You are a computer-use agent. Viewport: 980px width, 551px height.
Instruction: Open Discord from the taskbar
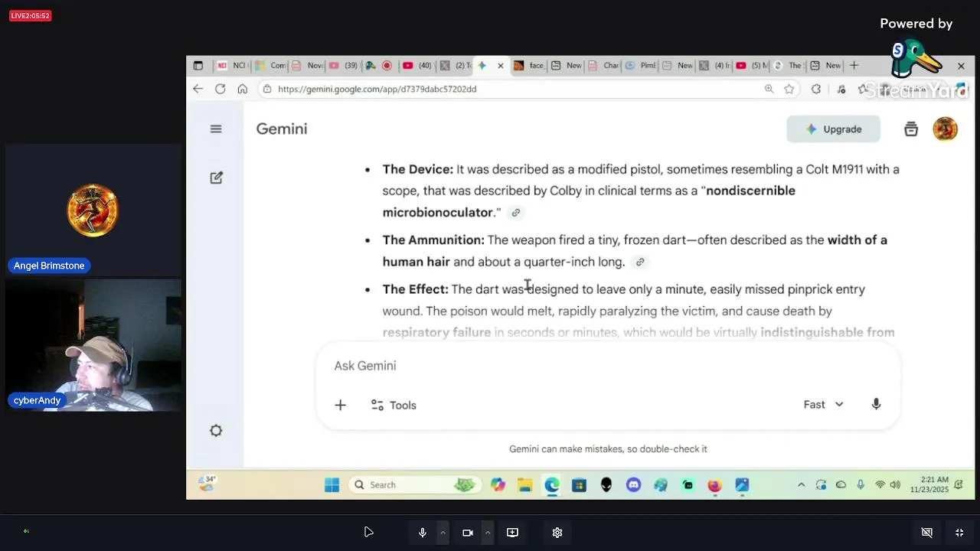pyautogui.click(x=633, y=485)
